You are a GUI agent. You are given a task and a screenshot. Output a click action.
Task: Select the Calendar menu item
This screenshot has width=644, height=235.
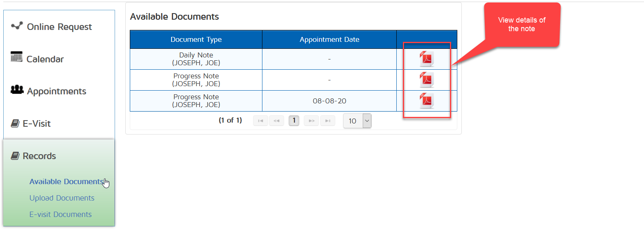(x=45, y=59)
